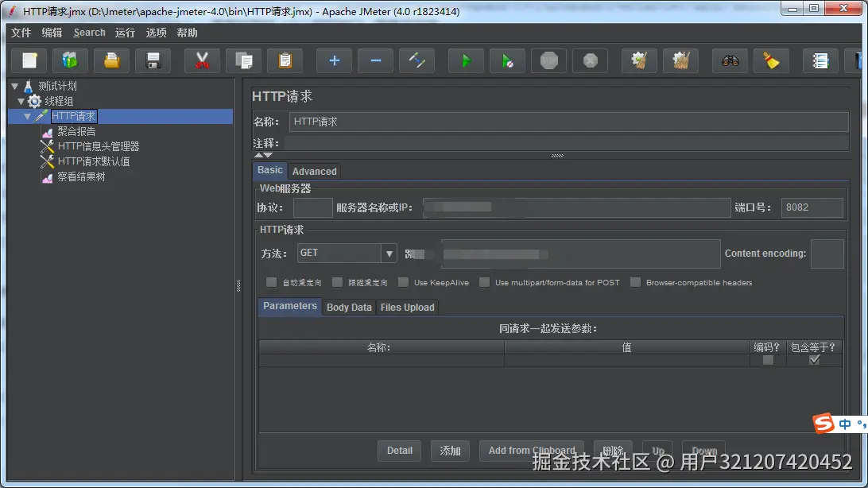Click the 协议 protocol field

tap(312, 207)
